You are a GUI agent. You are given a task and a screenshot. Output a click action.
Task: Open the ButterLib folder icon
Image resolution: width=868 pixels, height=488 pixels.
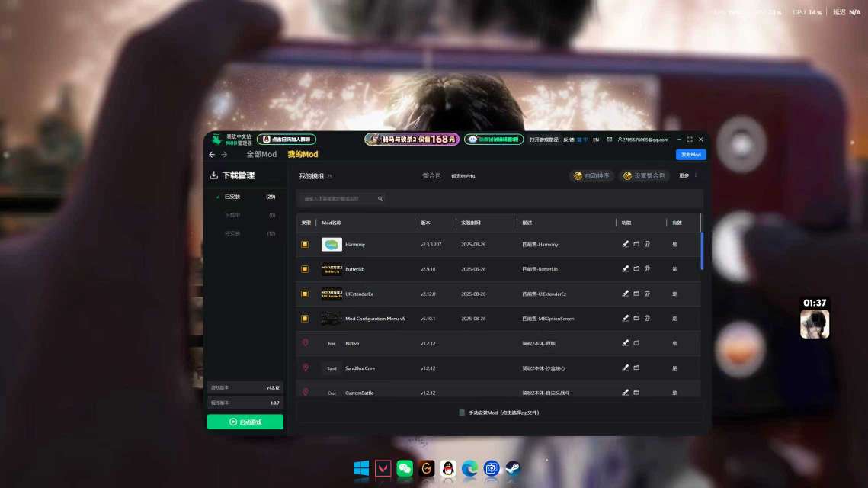click(x=636, y=269)
